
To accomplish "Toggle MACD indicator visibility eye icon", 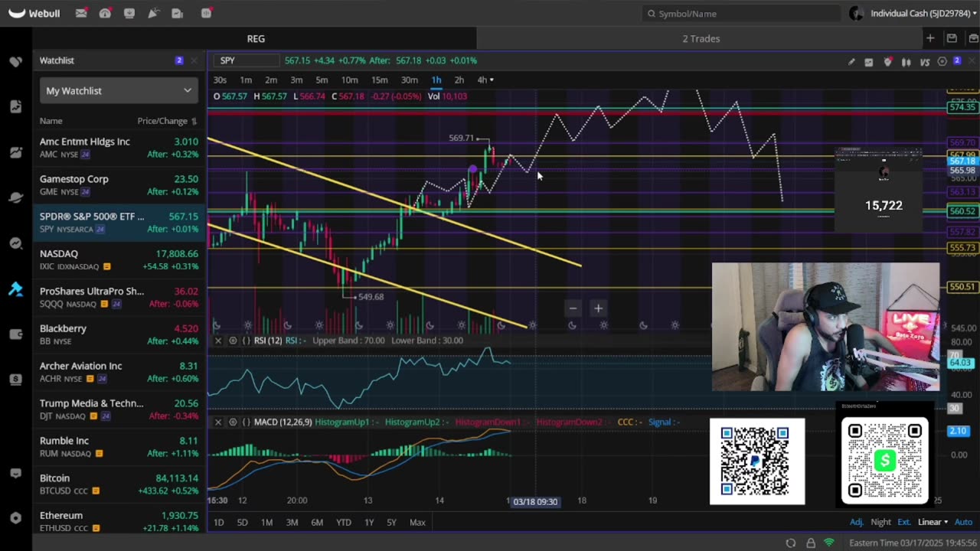I will click(x=233, y=422).
